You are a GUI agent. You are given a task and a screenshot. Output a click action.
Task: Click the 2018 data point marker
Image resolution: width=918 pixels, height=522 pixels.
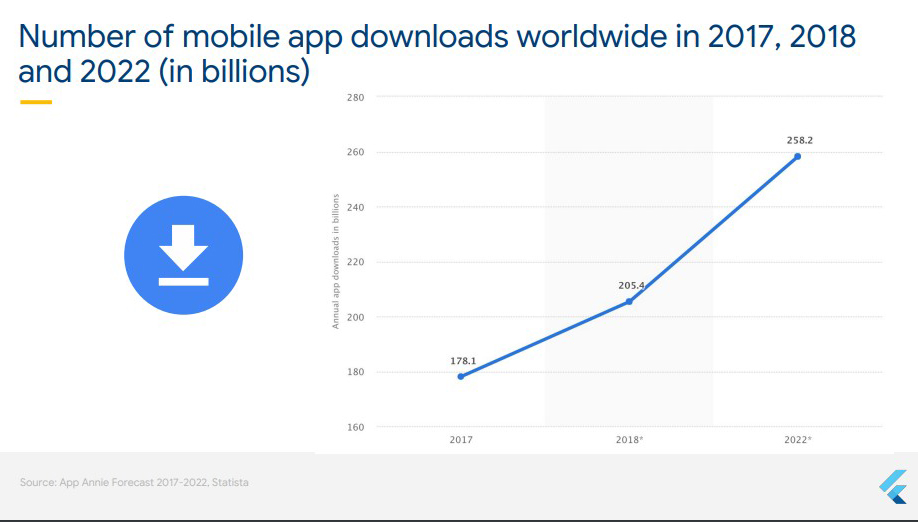pyautogui.click(x=629, y=301)
